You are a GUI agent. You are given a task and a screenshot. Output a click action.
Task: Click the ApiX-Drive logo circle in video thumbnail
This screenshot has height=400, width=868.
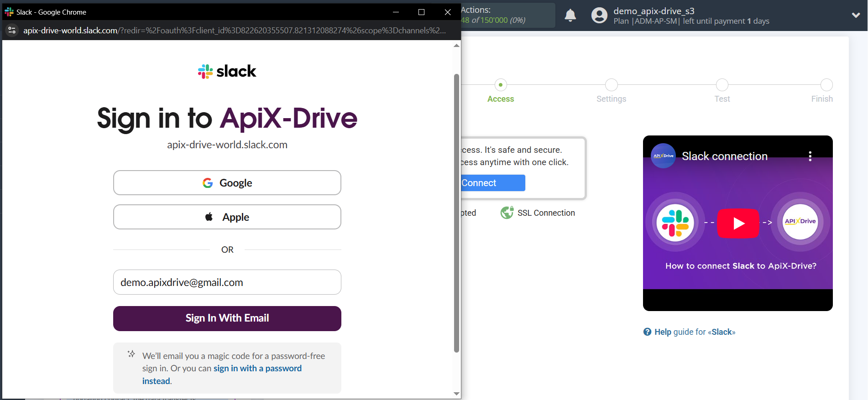(x=800, y=222)
